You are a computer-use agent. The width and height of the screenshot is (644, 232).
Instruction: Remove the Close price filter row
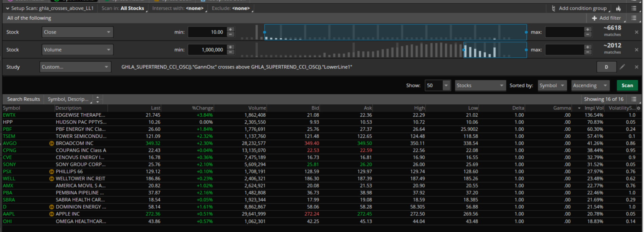click(x=636, y=32)
